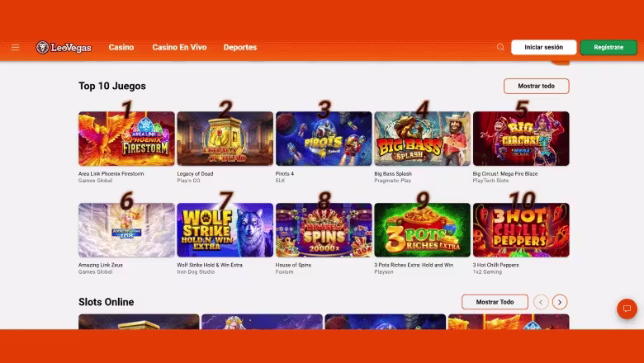Image resolution: width=644 pixels, height=363 pixels.
Task: Click the '1x2 Gaming' provider text
Action: (x=487, y=272)
